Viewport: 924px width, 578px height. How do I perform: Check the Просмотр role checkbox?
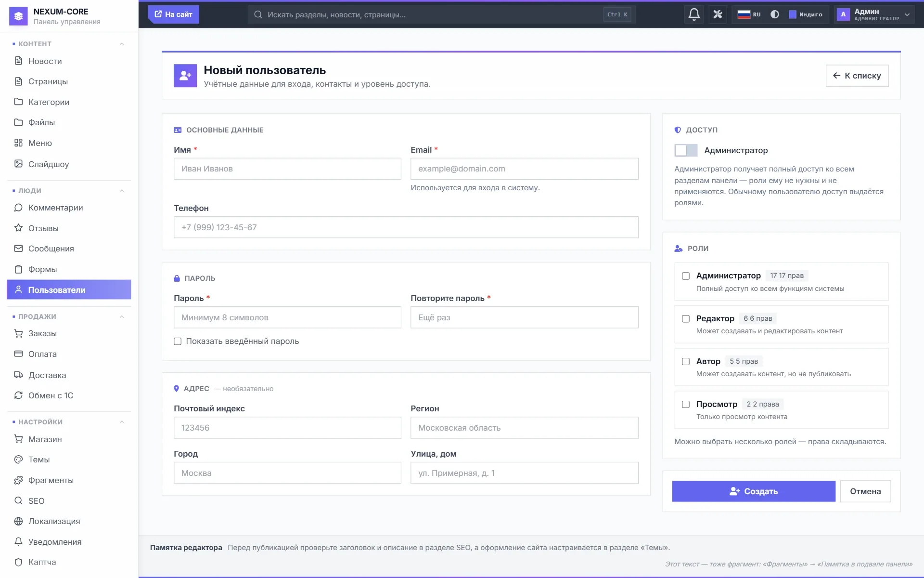[686, 405]
